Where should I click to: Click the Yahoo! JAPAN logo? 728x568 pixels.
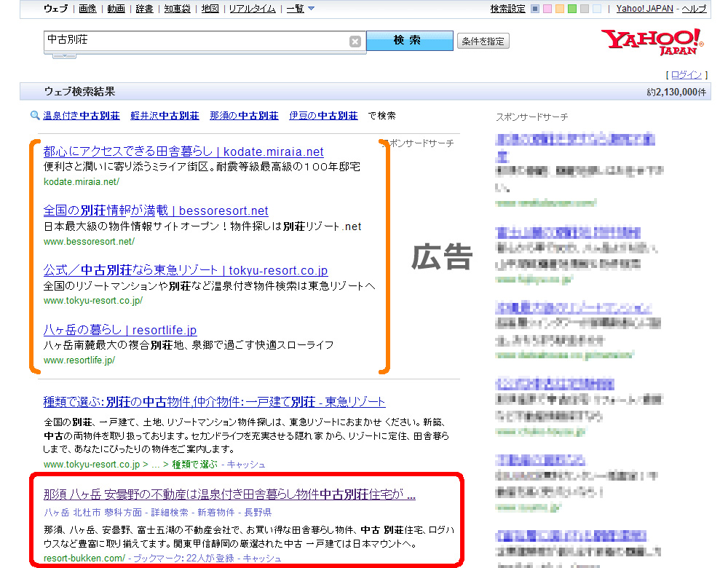[x=652, y=42]
